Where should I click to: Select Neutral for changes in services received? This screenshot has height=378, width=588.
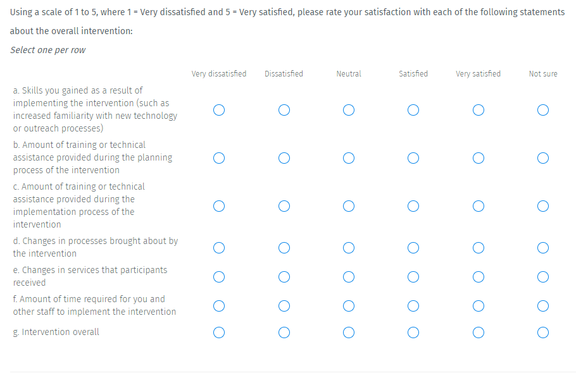click(x=348, y=276)
